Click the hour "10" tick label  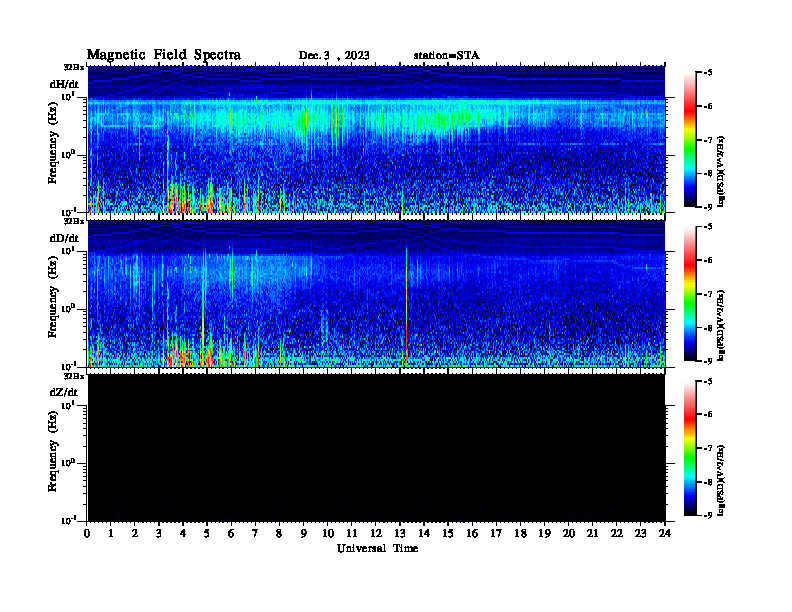328,534
